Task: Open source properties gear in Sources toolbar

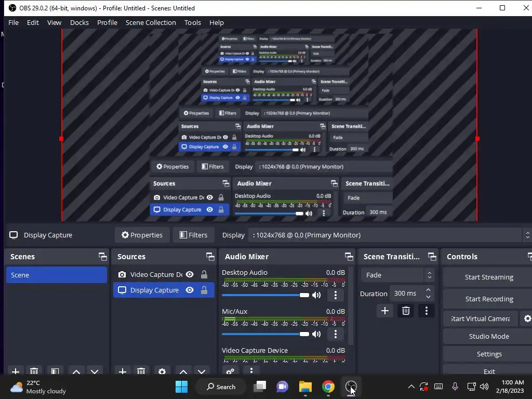Action: point(162,371)
